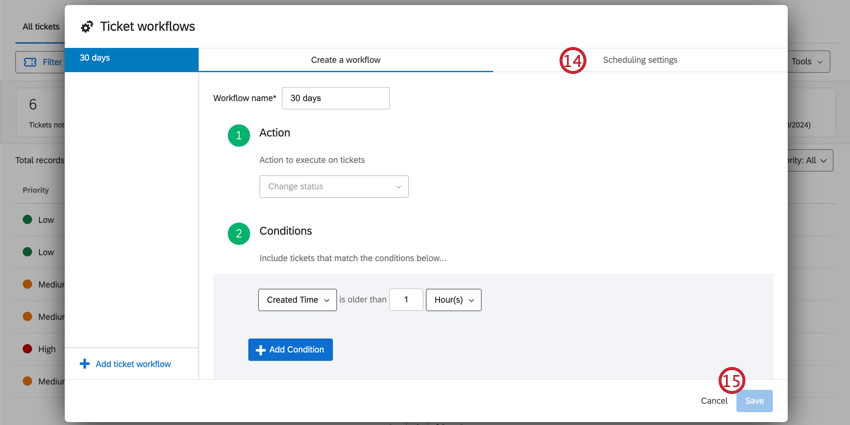Screen dimensions: 850x425
Task: Click the Ticket workflows gear icon
Action: tap(87, 27)
